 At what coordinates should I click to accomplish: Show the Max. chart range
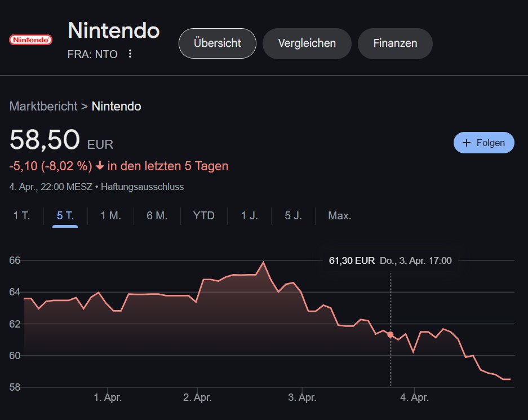click(340, 215)
